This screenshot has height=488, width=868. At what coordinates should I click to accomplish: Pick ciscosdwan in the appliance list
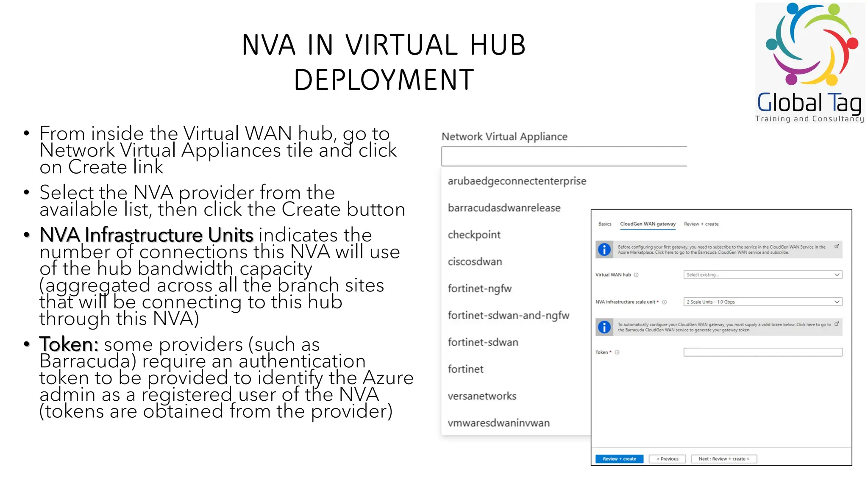point(475,262)
